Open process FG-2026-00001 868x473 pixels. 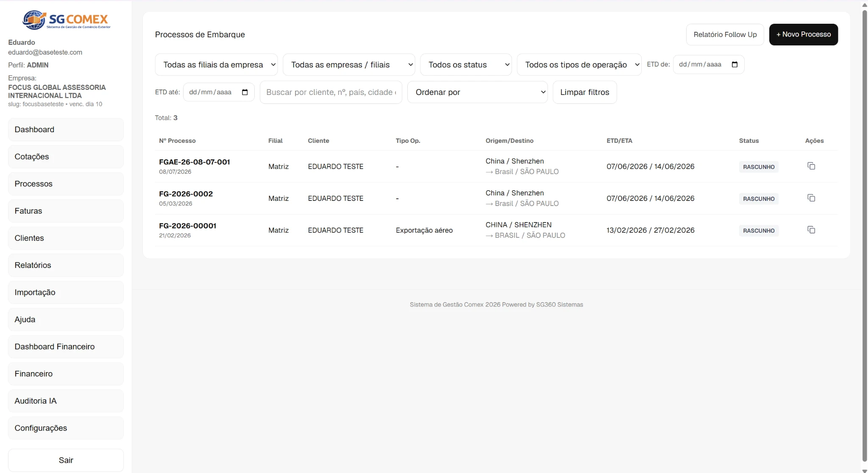coord(187,225)
